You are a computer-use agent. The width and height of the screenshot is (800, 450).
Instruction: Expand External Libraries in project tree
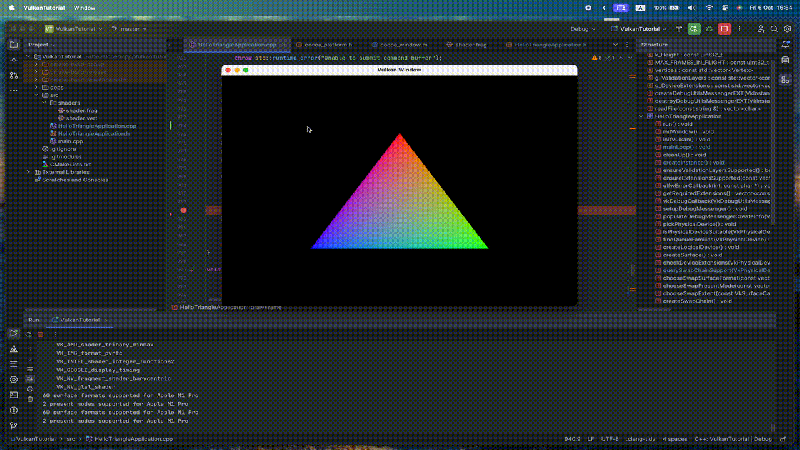(x=29, y=172)
